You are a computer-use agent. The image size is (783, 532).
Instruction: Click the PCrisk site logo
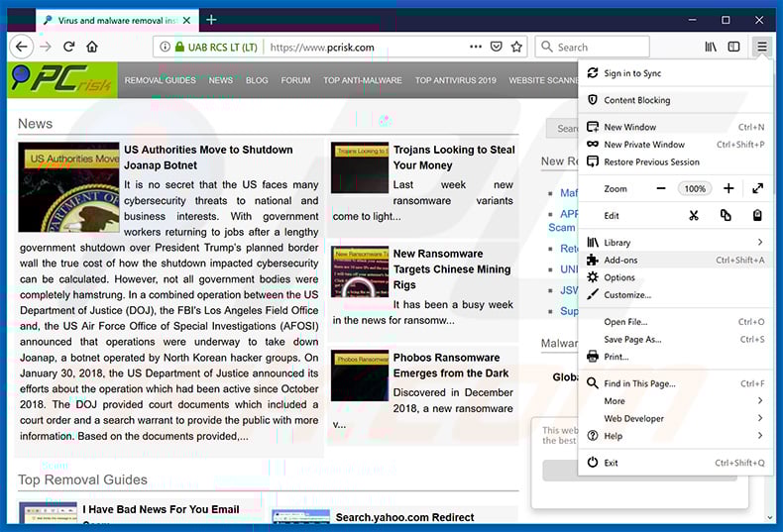coord(62,80)
